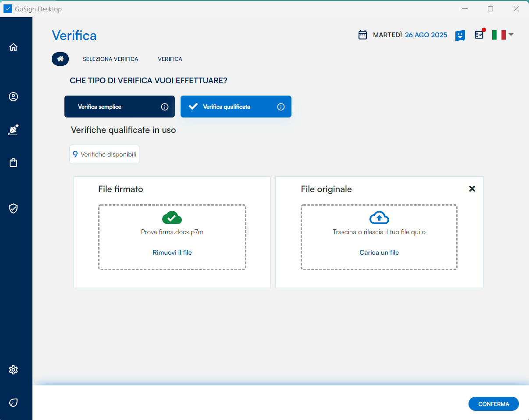Image resolution: width=529 pixels, height=420 pixels.
Task: Open the task list notification icon
Action: click(x=479, y=35)
